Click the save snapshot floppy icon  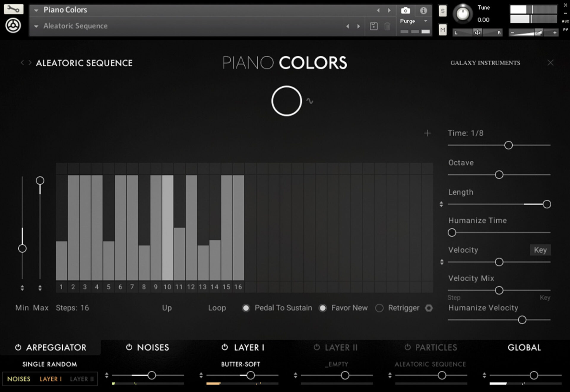coord(373,26)
